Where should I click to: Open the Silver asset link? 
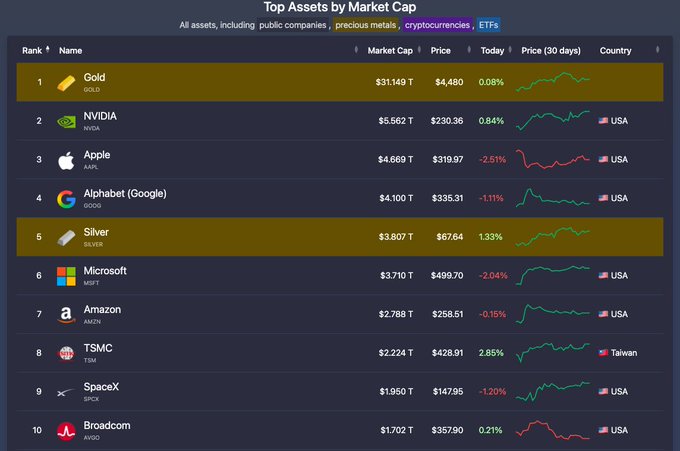pos(96,232)
